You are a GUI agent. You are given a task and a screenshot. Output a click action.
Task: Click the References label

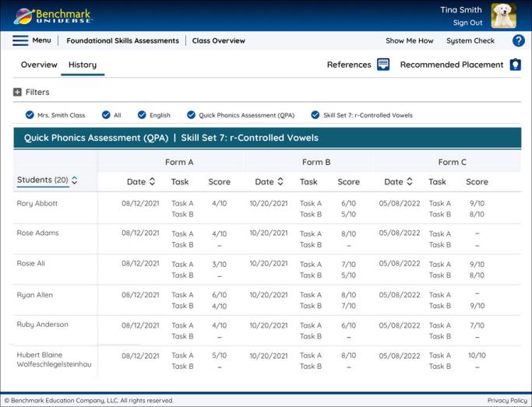click(x=349, y=65)
